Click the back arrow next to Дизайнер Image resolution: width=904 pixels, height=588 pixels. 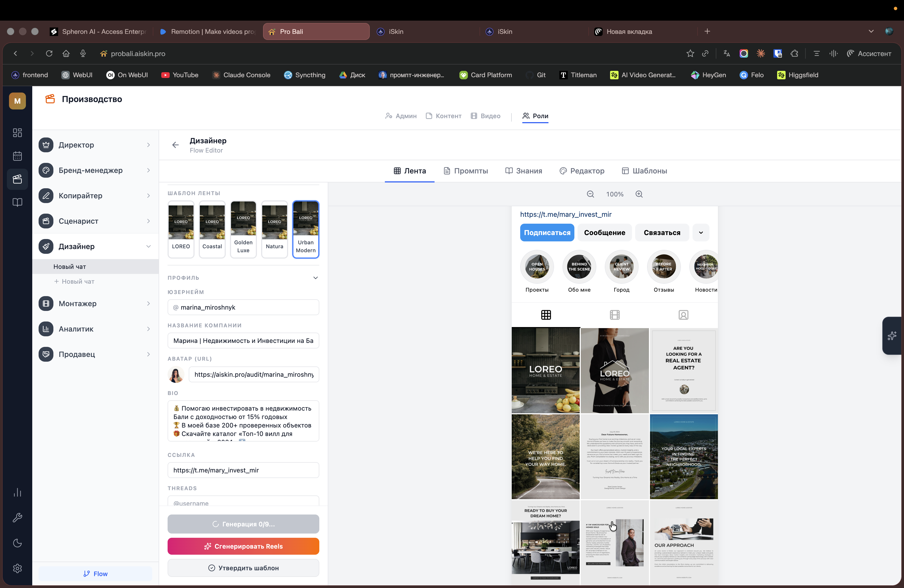(x=175, y=145)
